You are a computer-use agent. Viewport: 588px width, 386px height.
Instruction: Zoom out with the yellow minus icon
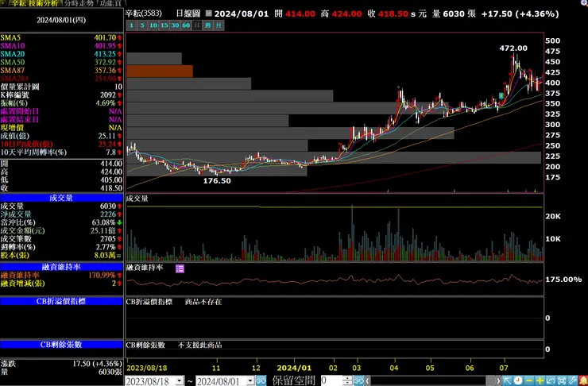(x=528, y=380)
